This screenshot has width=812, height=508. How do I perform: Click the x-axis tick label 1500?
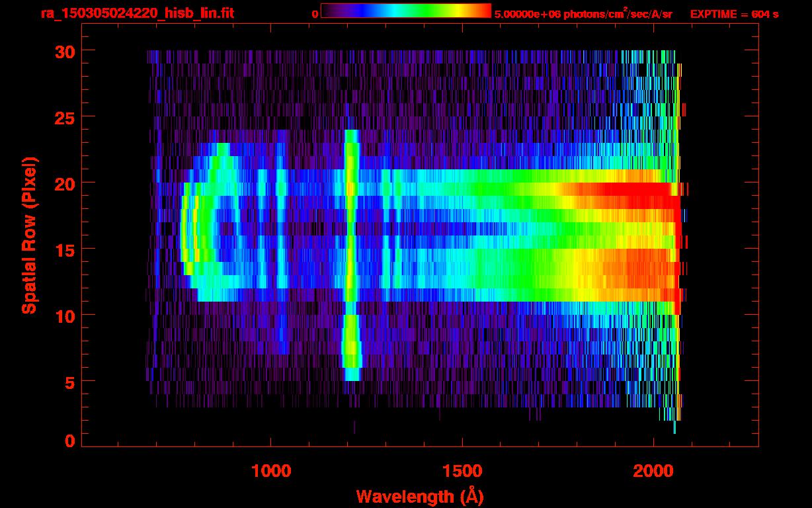pyautogui.click(x=462, y=471)
